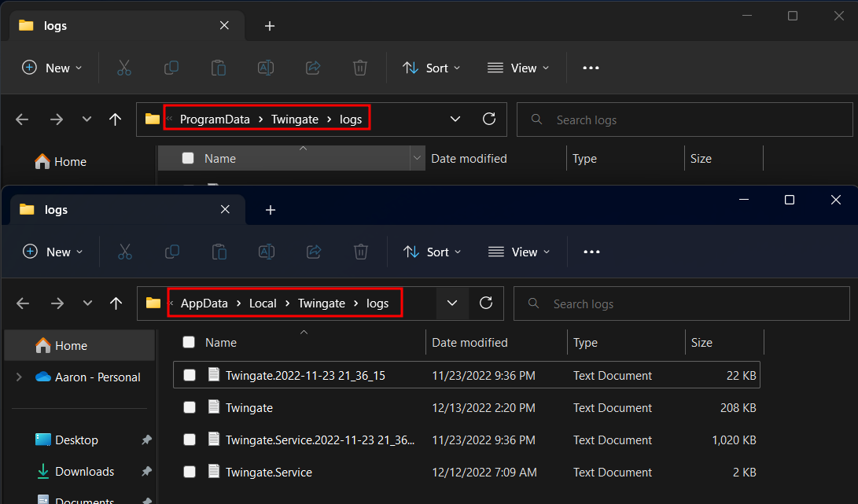858x504 pixels.
Task: Select the Twingate.Service log file checkbox
Action: click(189, 473)
